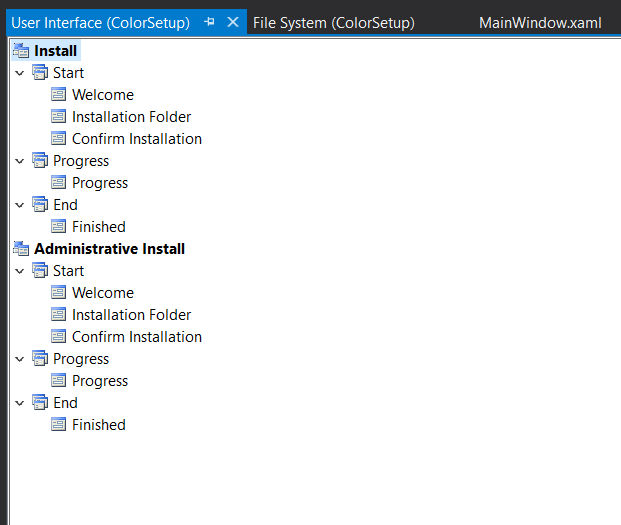
Task: Click the Progress dialog icon under Install
Action: click(59, 183)
